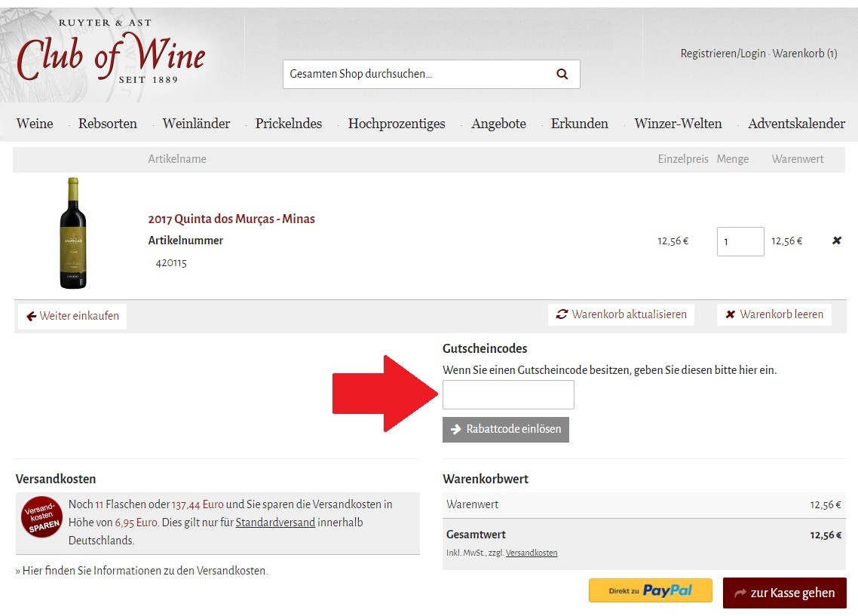Open Warenkorb (1) link in header

[x=804, y=54]
